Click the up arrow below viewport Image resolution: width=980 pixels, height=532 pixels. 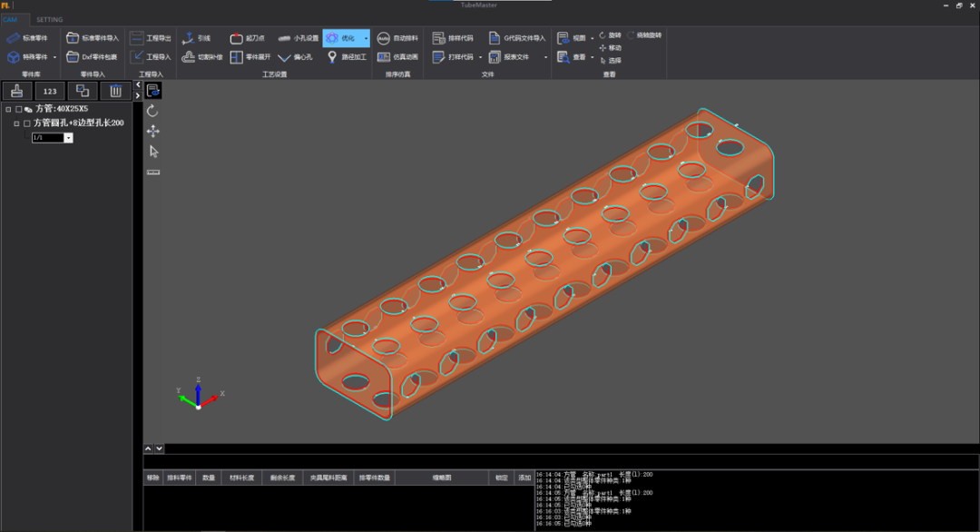coord(148,448)
